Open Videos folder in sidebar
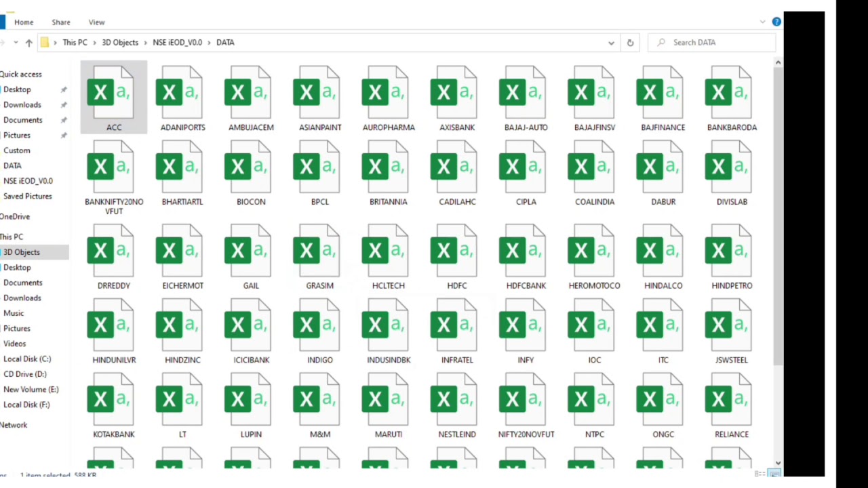The width and height of the screenshot is (868, 488). [x=15, y=344]
